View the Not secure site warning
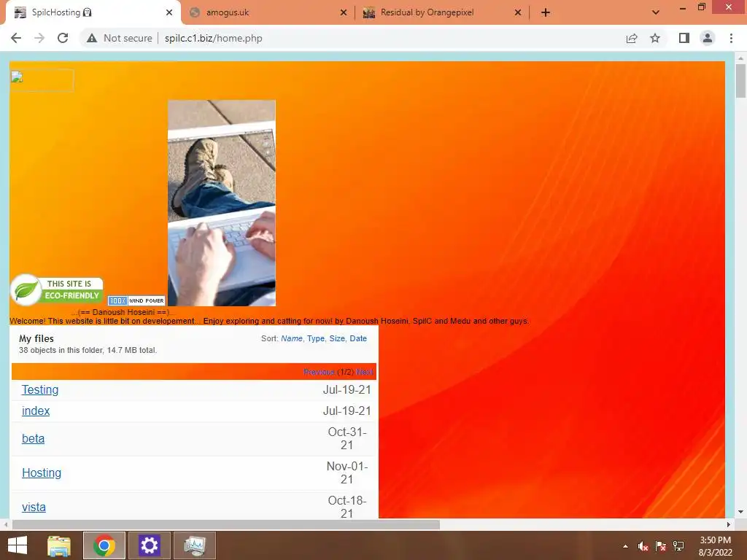This screenshot has width=747, height=560. [x=119, y=38]
